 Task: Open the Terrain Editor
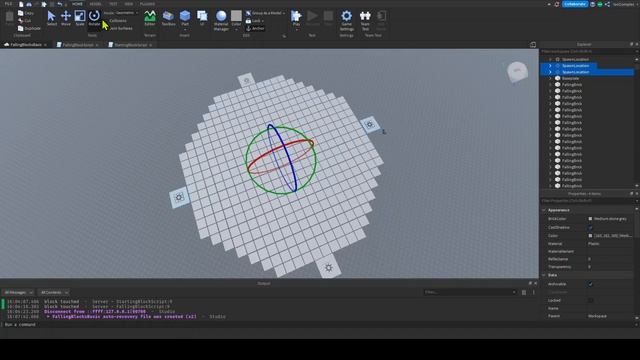tap(150, 18)
